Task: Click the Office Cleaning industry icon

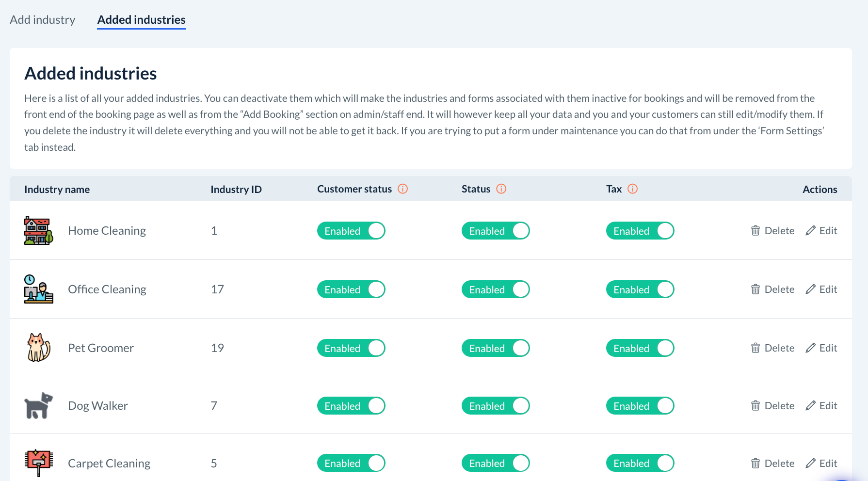Action: click(x=38, y=289)
